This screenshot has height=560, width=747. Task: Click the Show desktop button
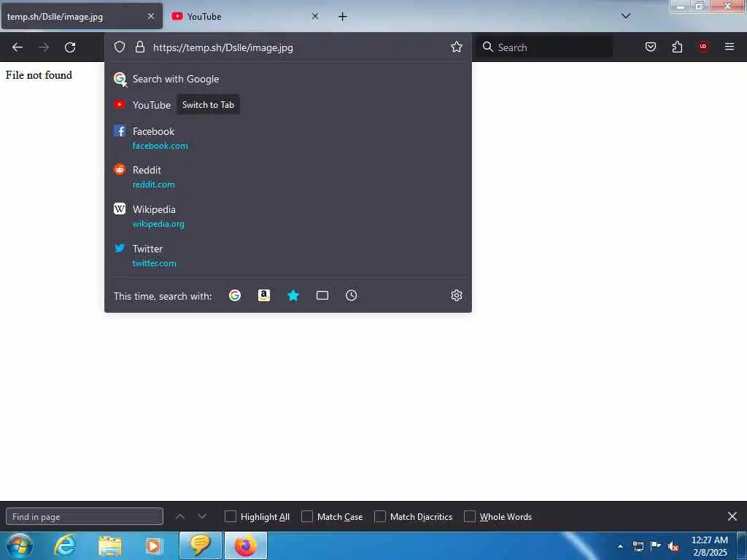point(742,545)
